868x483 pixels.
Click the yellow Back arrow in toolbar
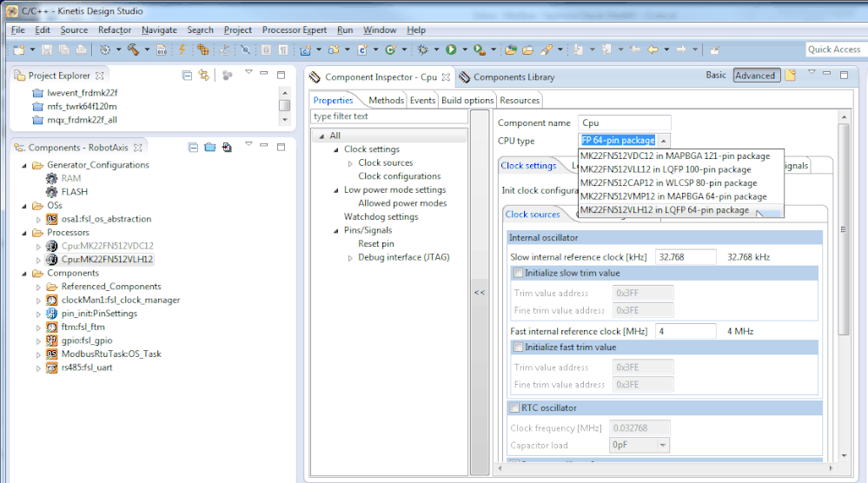click(653, 50)
